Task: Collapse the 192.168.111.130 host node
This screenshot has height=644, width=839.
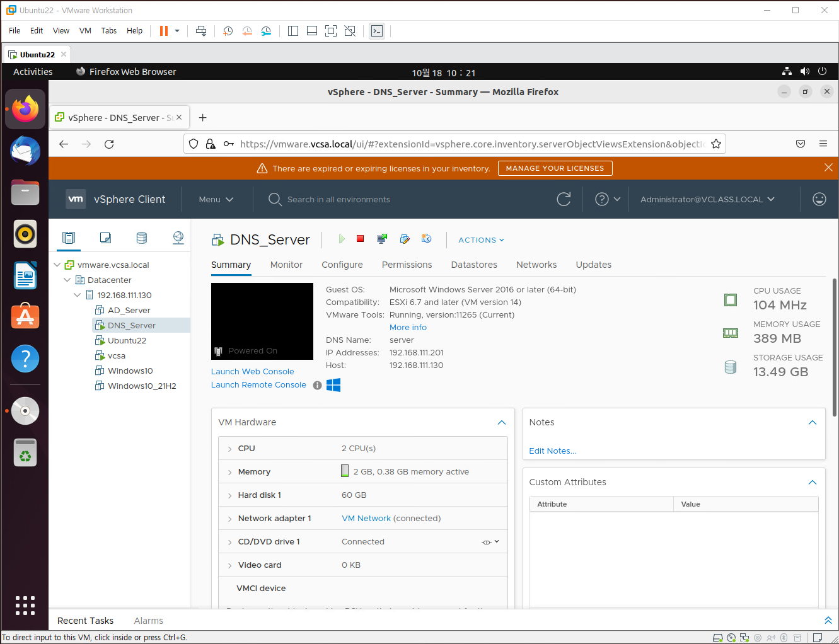Action: click(x=78, y=296)
